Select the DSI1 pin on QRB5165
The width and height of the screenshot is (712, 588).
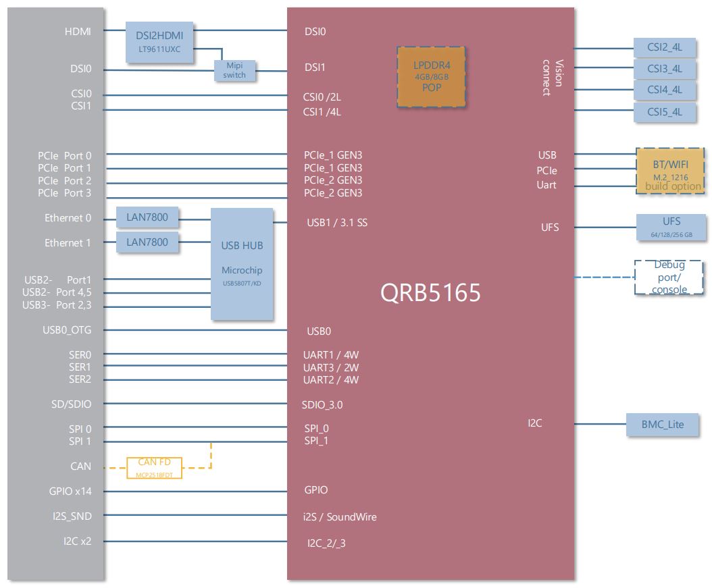coord(315,67)
